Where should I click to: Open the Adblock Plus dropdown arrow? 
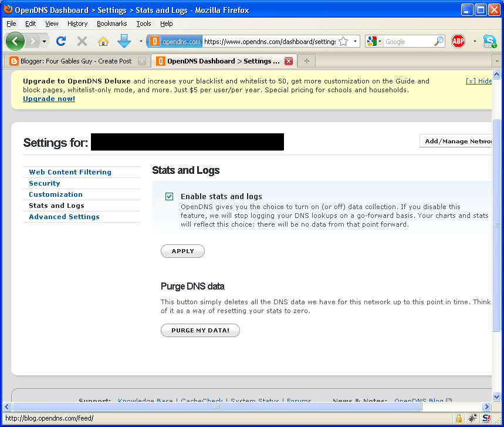[x=475, y=41]
